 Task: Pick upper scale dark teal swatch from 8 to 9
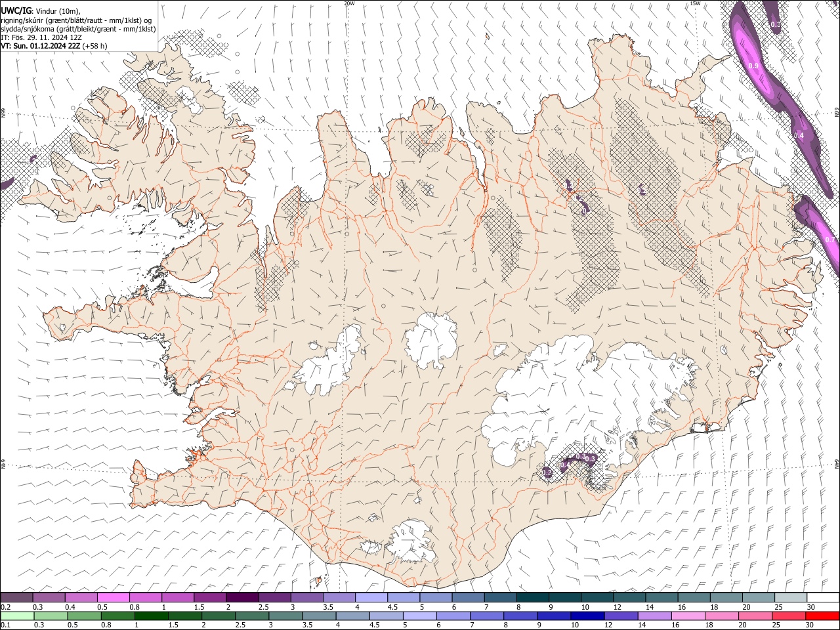click(x=533, y=597)
